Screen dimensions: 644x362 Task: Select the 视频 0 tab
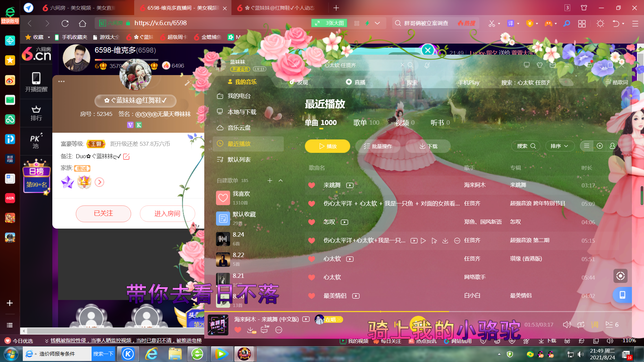[x=405, y=123]
